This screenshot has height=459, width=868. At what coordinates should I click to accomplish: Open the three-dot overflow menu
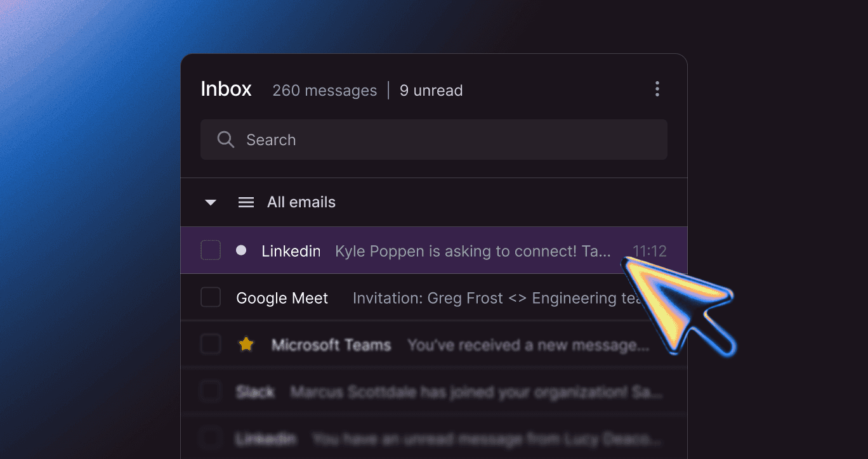657,89
